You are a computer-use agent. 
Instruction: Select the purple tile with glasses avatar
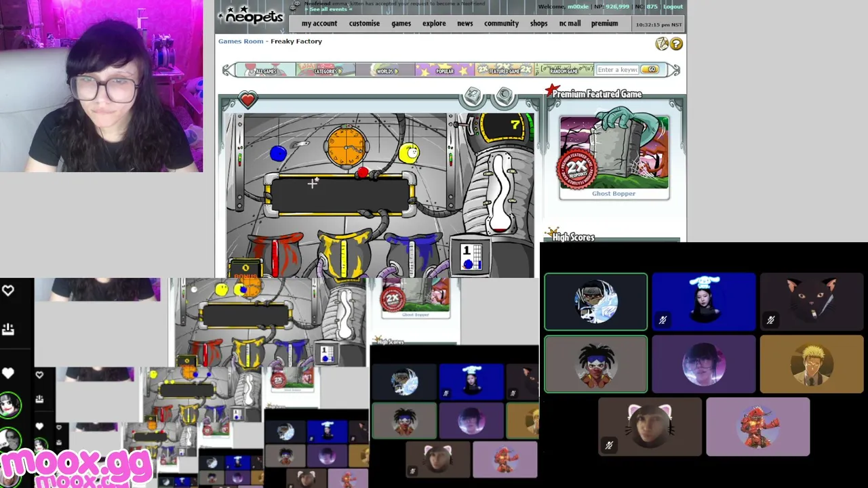pyautogui.click(x=704, y=365)
